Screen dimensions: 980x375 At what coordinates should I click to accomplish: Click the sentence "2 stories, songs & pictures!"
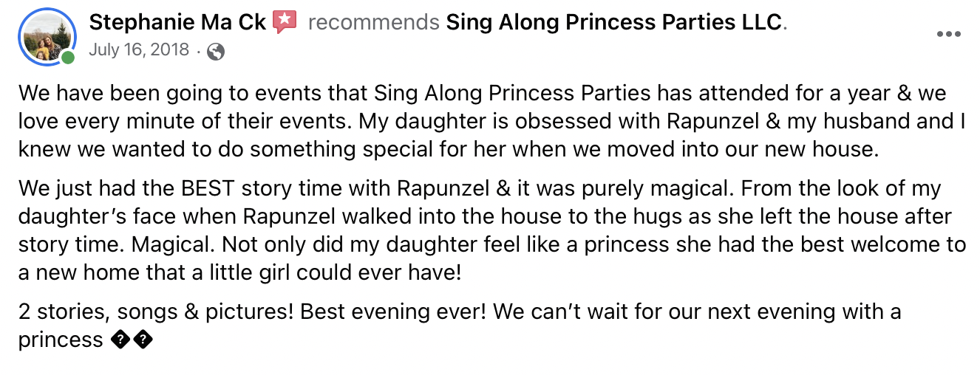pyautogui.click(x=157, y=312)
